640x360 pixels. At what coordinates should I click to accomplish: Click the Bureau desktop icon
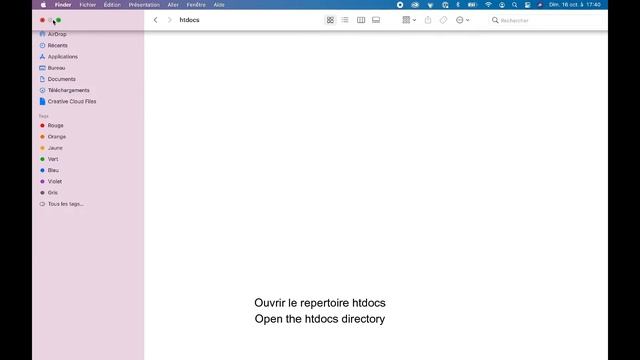pyautogui.click(x=42, y=68)
